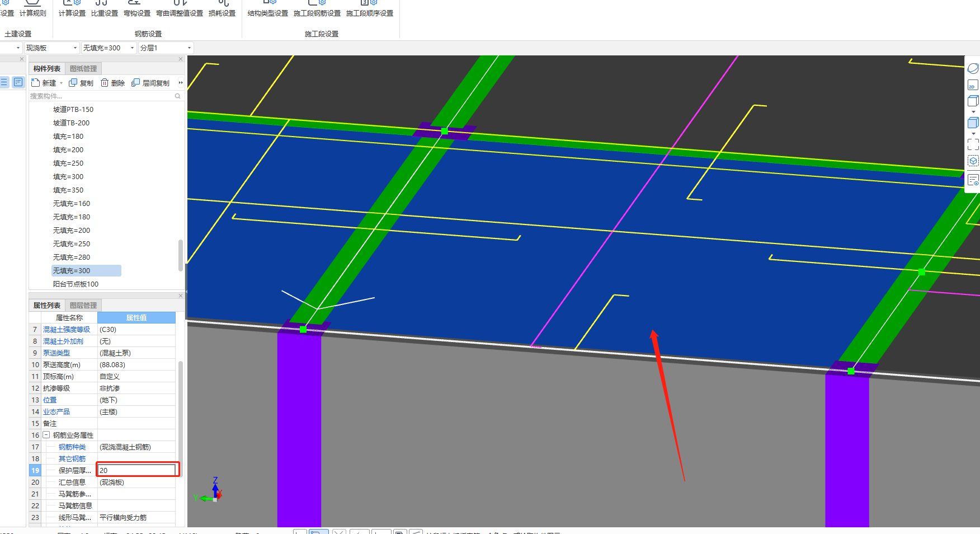Select component 填充=200
The height and width of the screenshot is (534, 980).
coord(68,150)
